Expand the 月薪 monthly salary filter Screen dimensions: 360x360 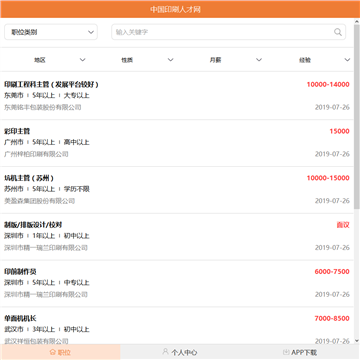(221, 60)
